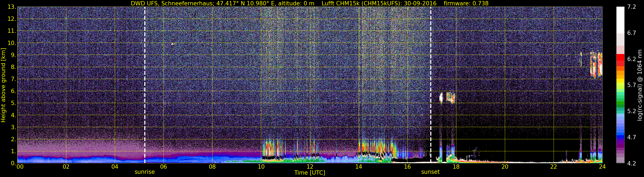Click the time axis tick '14'

coord(358,167)
